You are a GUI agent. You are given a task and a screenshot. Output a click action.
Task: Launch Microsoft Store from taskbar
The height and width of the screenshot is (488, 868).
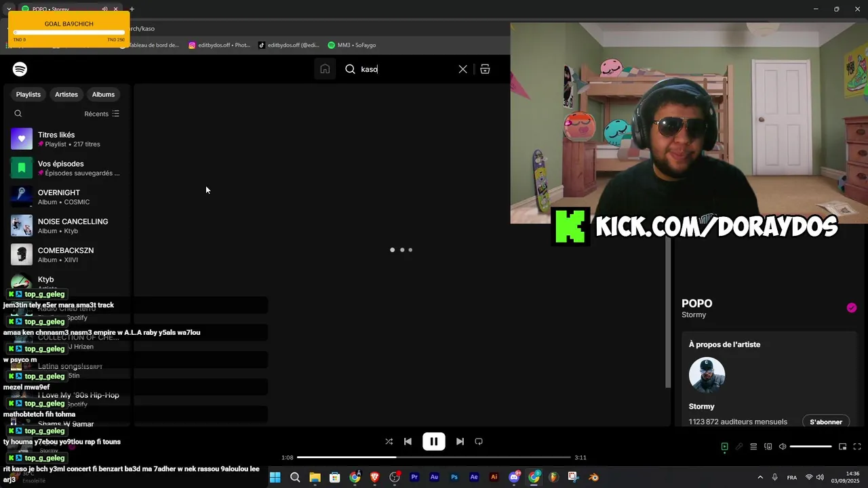point(334,477)
